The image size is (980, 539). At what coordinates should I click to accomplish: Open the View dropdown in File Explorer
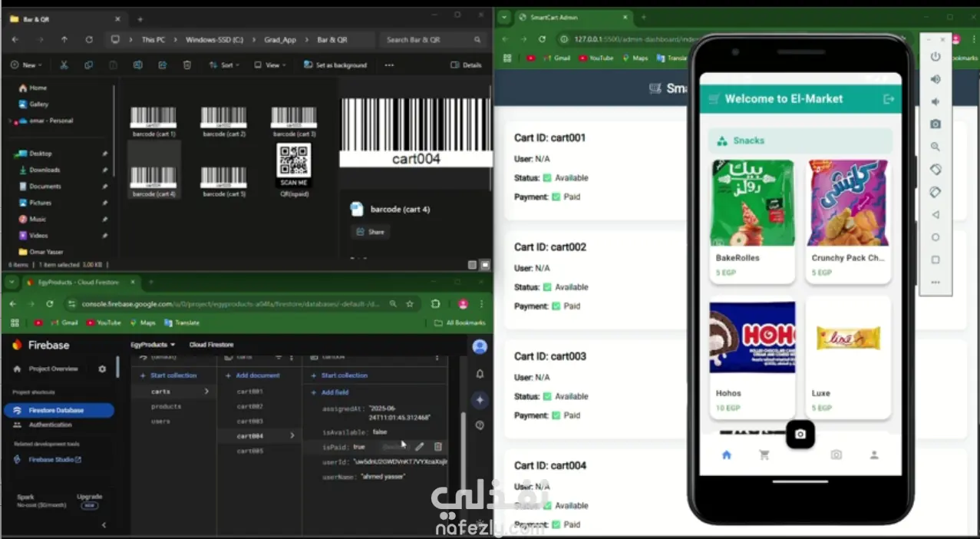tap(269, 65)
